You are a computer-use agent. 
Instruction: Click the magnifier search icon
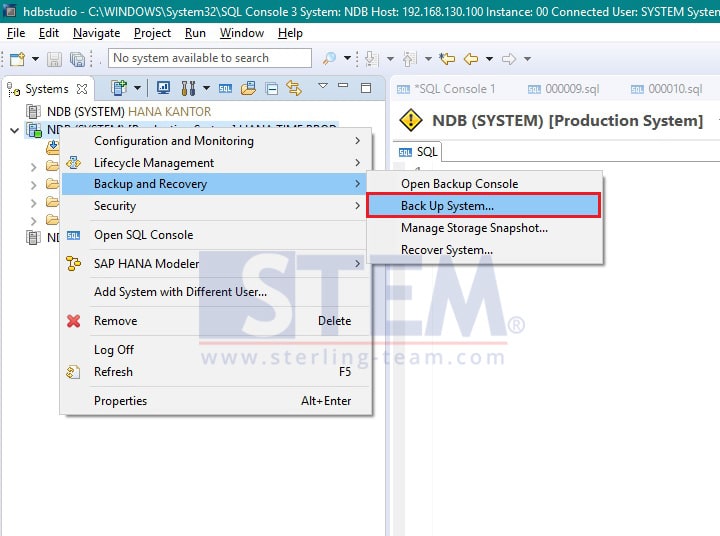tap(329, 58)
